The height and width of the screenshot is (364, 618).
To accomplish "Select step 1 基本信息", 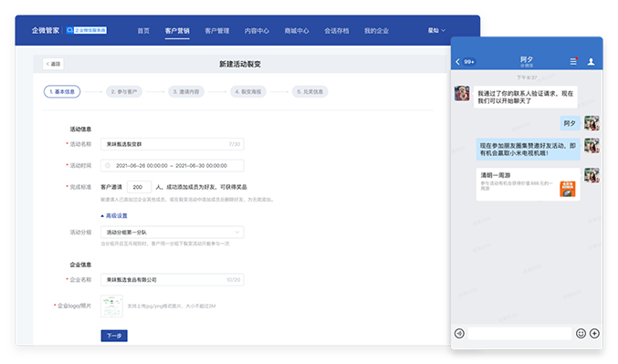I will [62, 92].
